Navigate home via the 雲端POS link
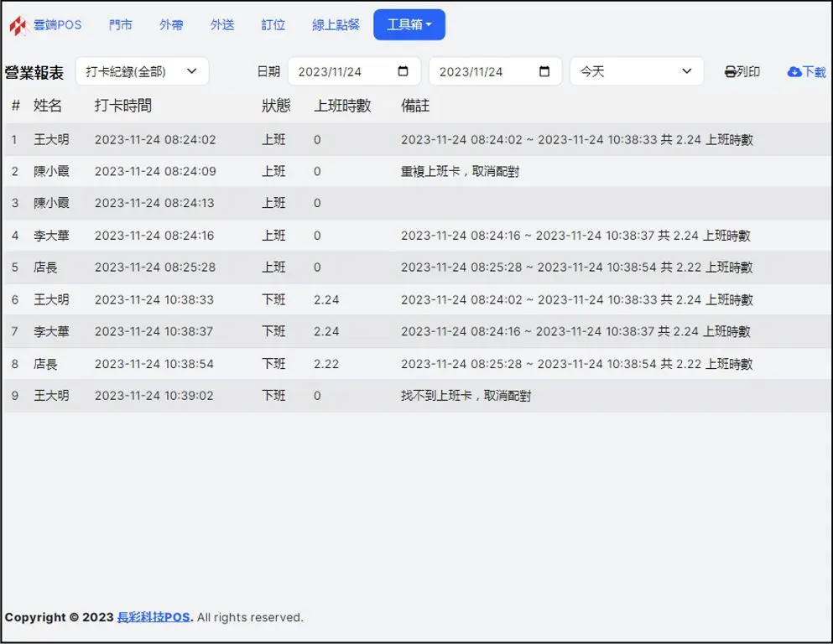 click(55, 24)
